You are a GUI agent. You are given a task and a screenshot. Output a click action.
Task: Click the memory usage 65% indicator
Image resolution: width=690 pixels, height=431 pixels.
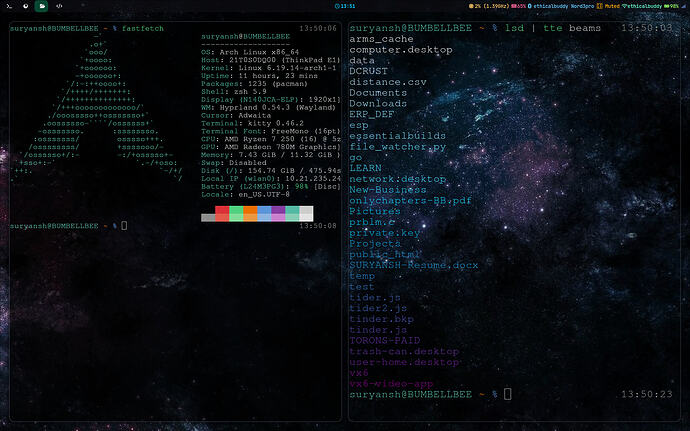[x=518, y=6]
